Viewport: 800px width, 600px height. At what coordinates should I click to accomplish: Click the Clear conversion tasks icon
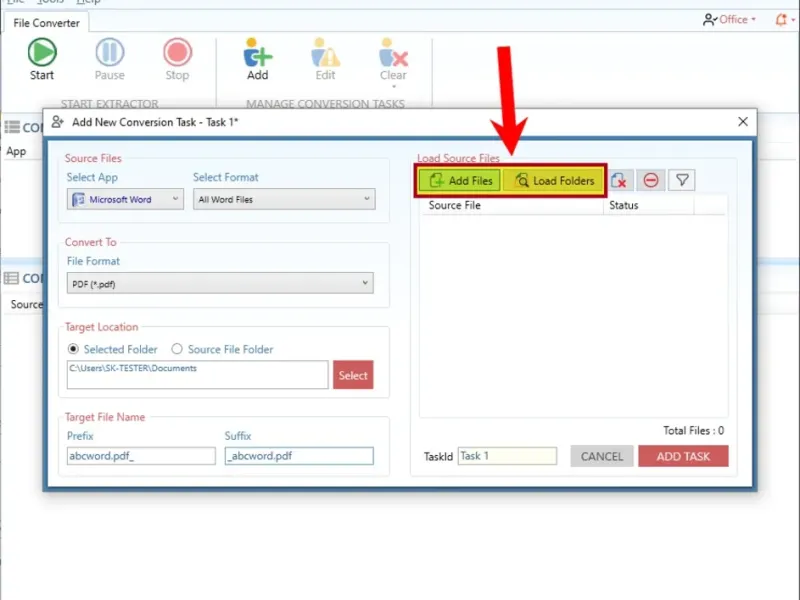pos(393,52)
